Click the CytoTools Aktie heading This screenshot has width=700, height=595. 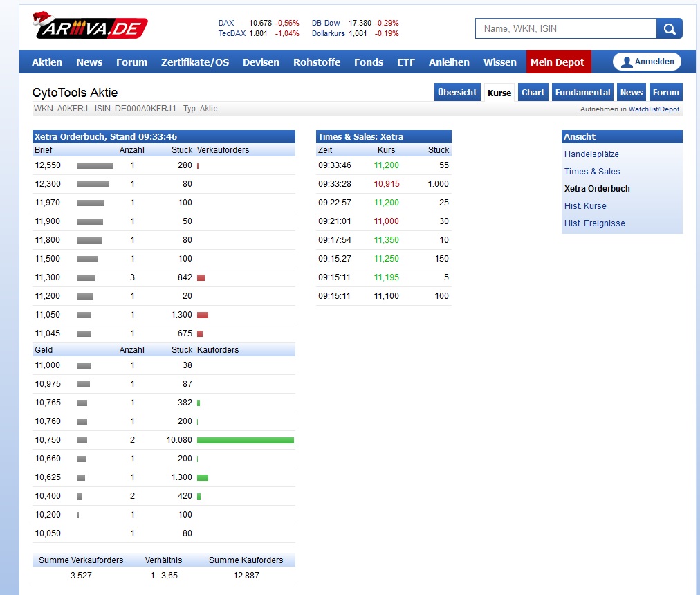pos(75,93)
